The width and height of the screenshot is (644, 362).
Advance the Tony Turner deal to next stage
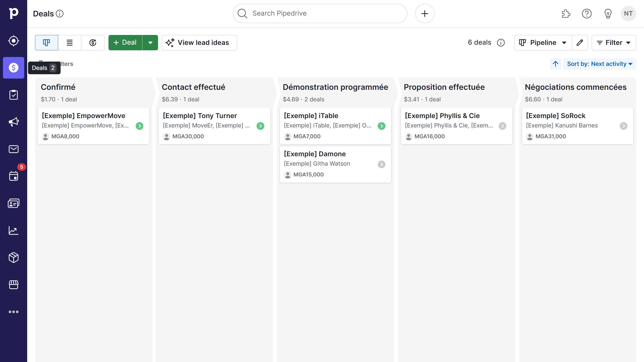click(x=261, y=126)
